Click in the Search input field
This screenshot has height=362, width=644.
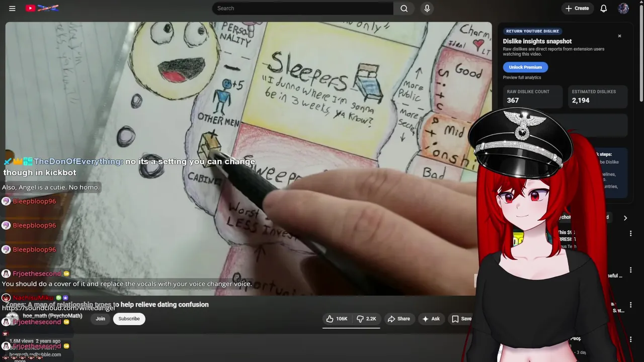(302, 8)
